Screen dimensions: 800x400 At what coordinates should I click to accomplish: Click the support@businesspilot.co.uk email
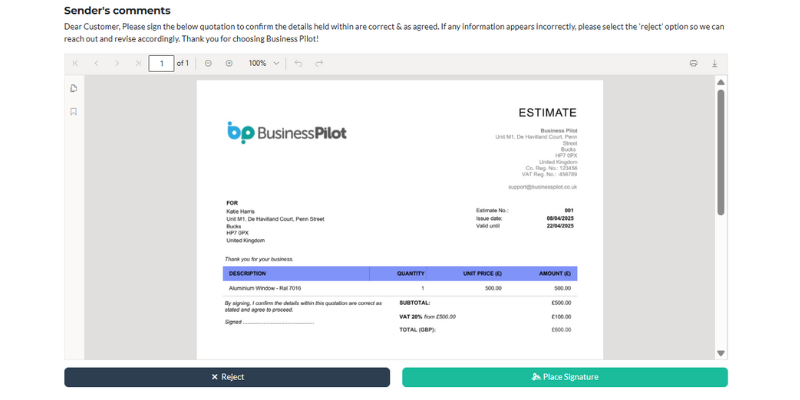tap(542, 187)
